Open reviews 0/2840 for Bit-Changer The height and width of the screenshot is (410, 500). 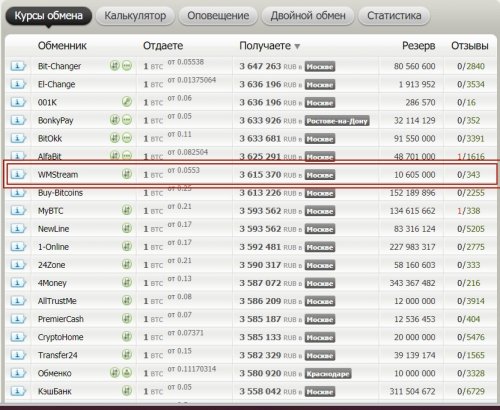coord(471,66)
